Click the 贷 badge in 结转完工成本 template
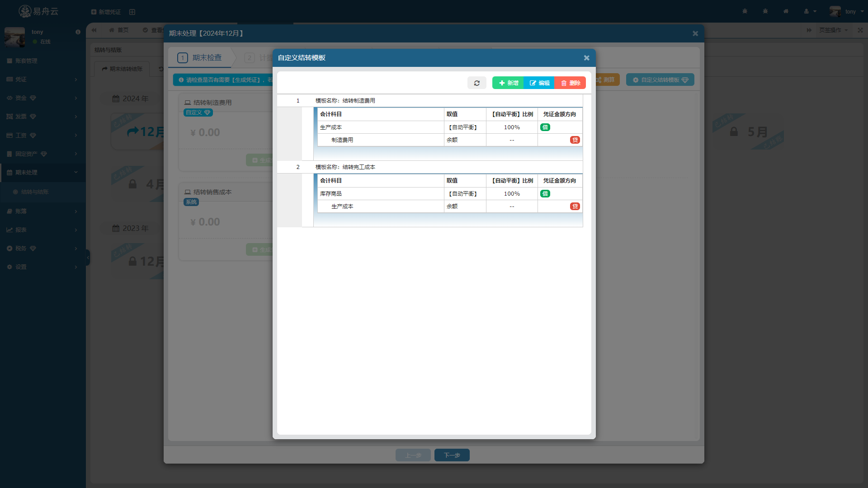The image size is (868, 488). [575, 206]
